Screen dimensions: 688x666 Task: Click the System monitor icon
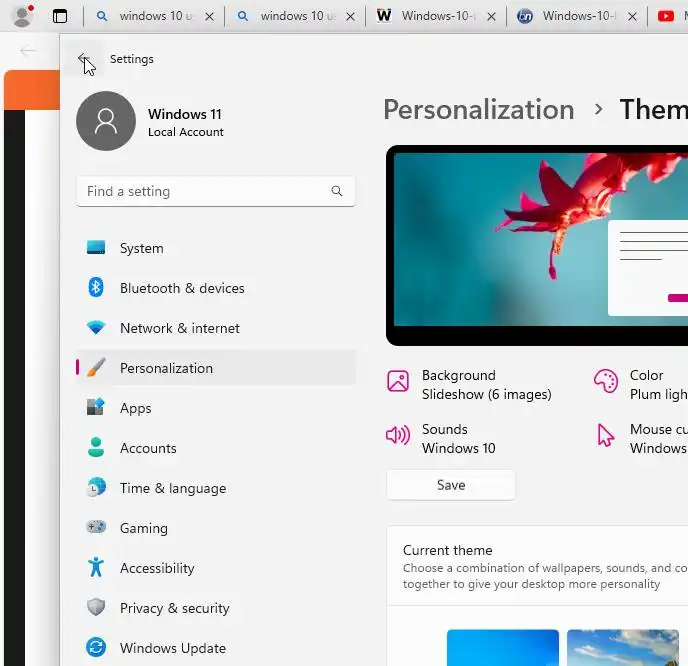coord(96,247)
